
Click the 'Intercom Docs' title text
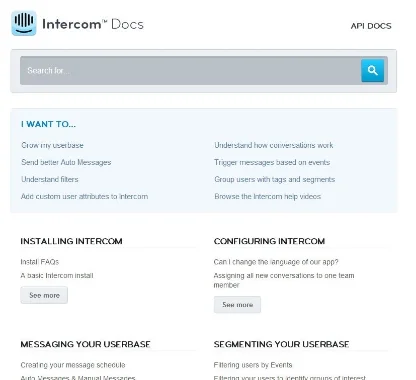point(93,24)
